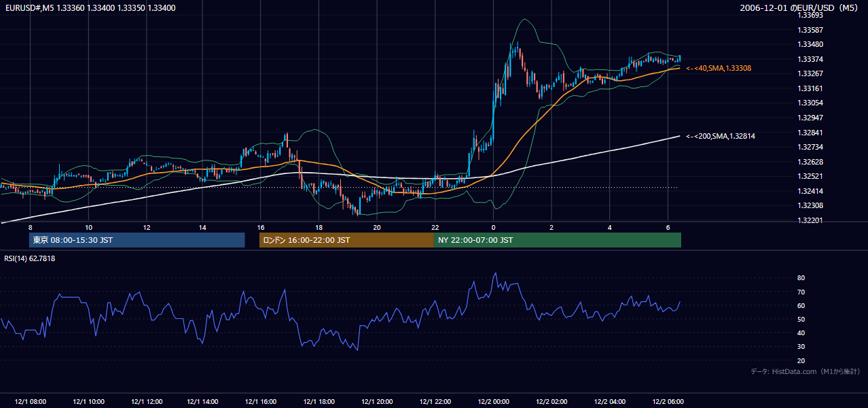
Task: Click hour 8 on price chart time axis
Action: pos(31,227)
